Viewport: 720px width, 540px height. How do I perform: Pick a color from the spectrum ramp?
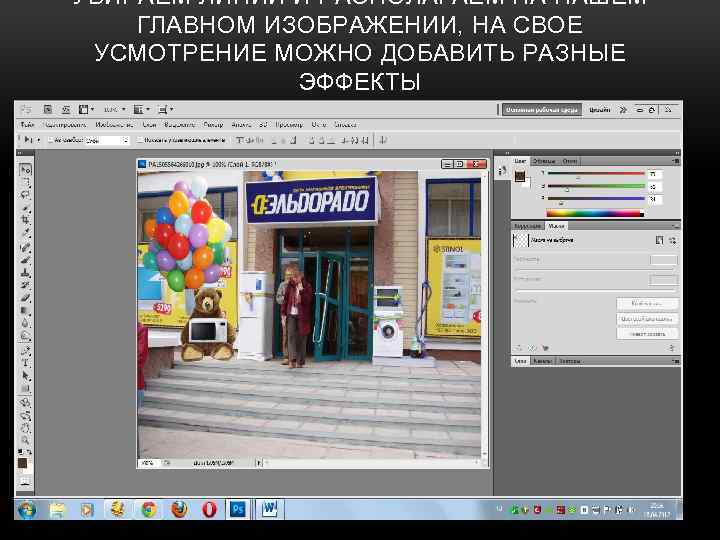pos(595,213)
